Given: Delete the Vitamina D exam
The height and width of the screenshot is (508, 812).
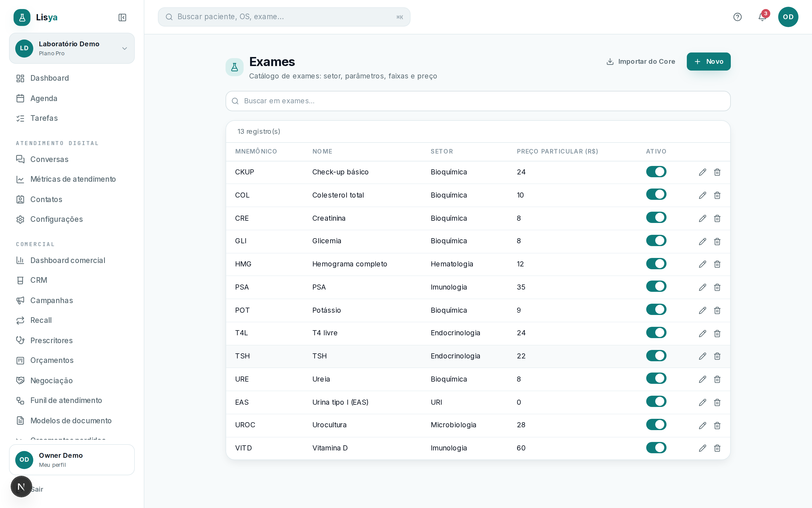Looking at the screenshot, I should click(717, 448).
